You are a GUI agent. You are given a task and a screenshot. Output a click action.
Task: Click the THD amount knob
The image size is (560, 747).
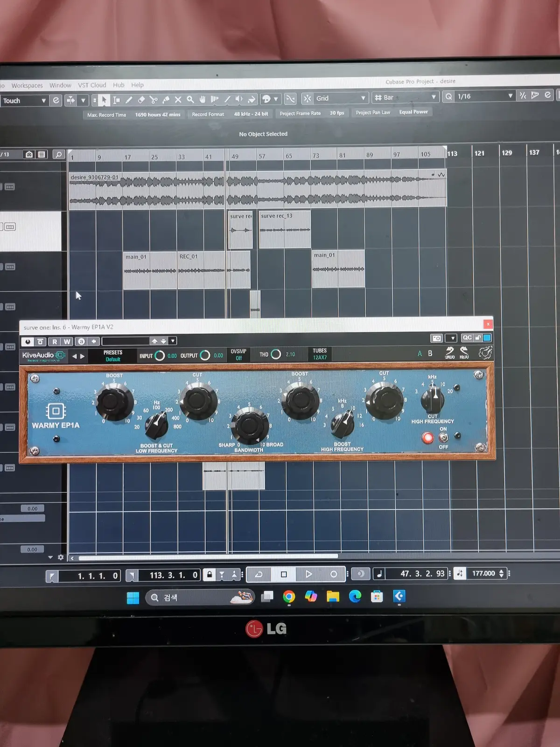pyautogui.click(x=276, y=354)
